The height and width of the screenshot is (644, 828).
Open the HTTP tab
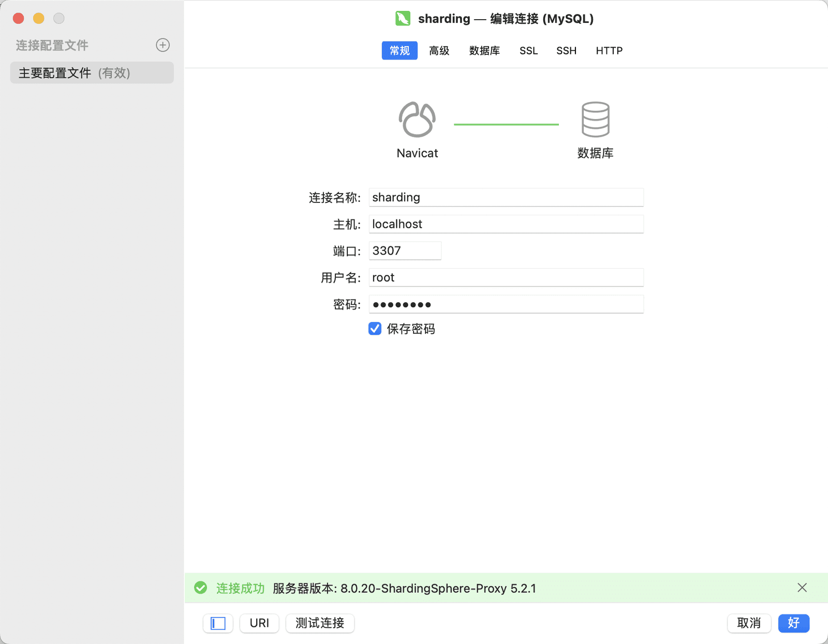tap(609, 51)
